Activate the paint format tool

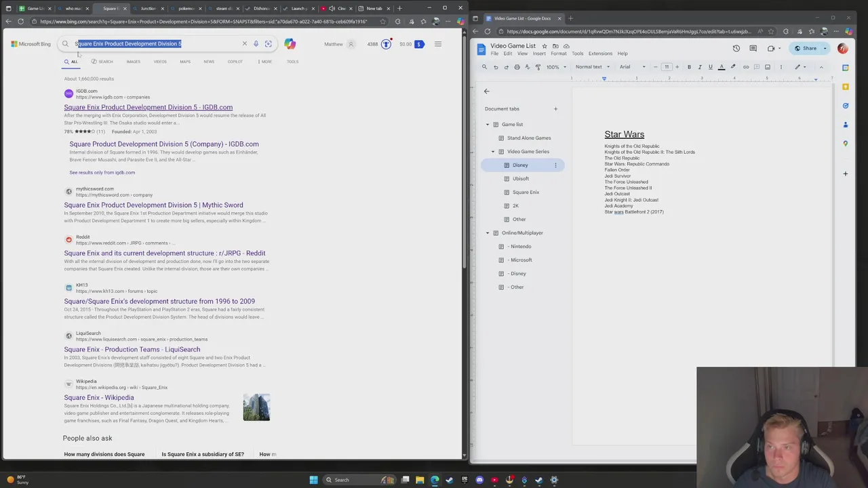[x=538, y=67]
